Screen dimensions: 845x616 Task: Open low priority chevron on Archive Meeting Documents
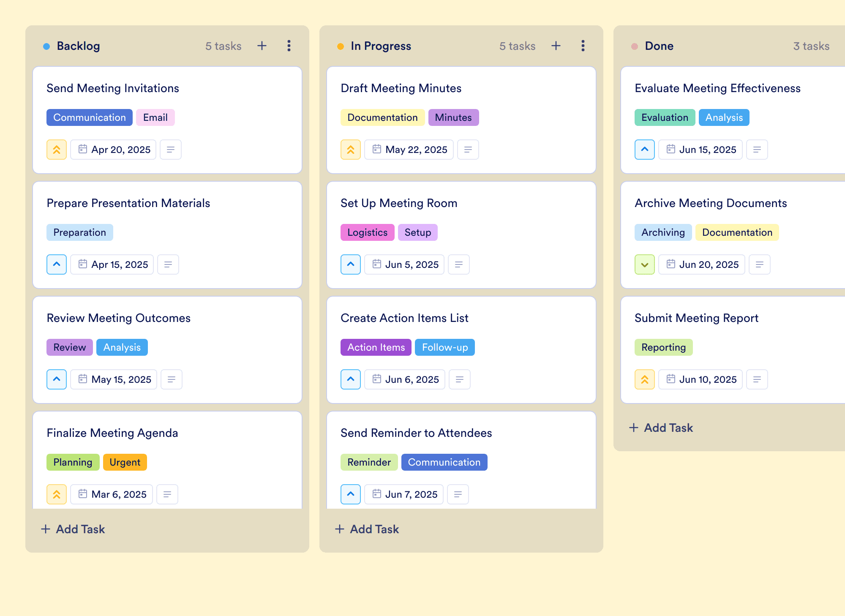(x=645, y=264)
